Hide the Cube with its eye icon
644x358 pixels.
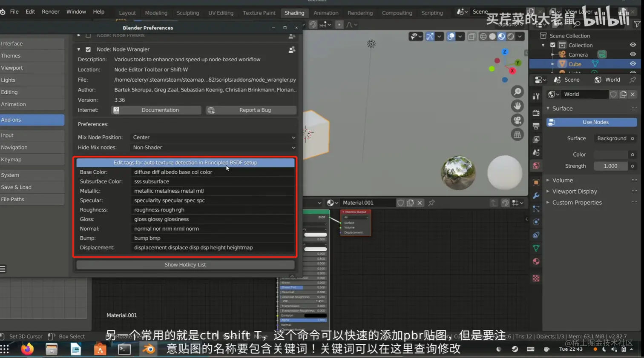tap(633, 64)
